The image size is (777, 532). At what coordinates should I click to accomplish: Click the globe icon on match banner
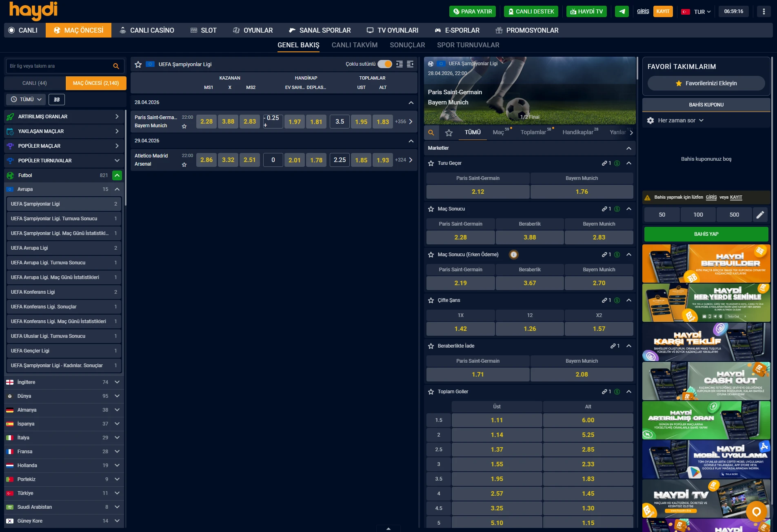pos(431,64)
